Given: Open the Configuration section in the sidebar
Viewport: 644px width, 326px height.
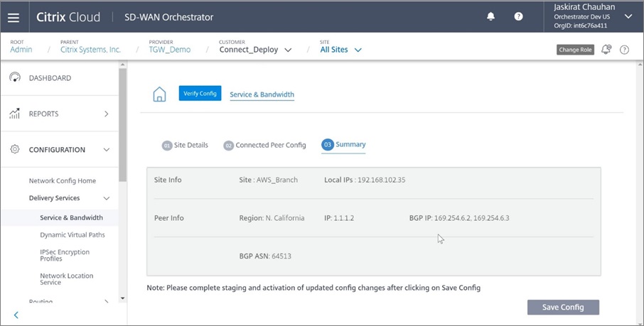Looking at the screenshot, I should 57,150.
